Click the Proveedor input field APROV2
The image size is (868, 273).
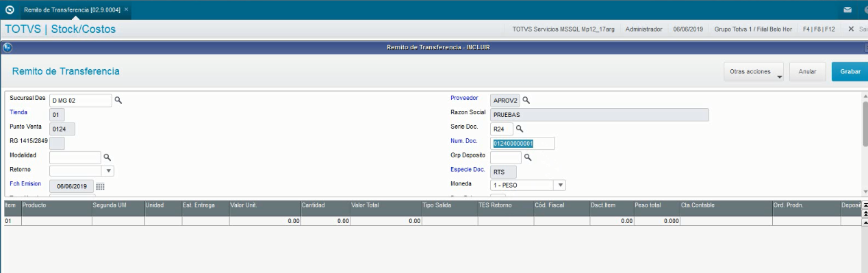coord(505,101)
